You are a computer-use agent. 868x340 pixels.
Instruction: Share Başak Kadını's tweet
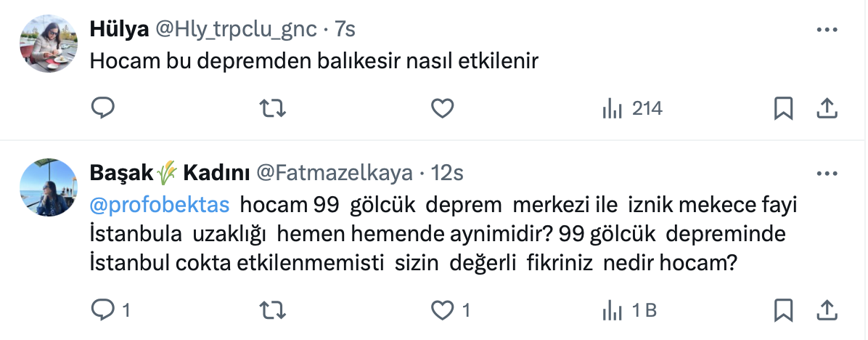point(825,310)
